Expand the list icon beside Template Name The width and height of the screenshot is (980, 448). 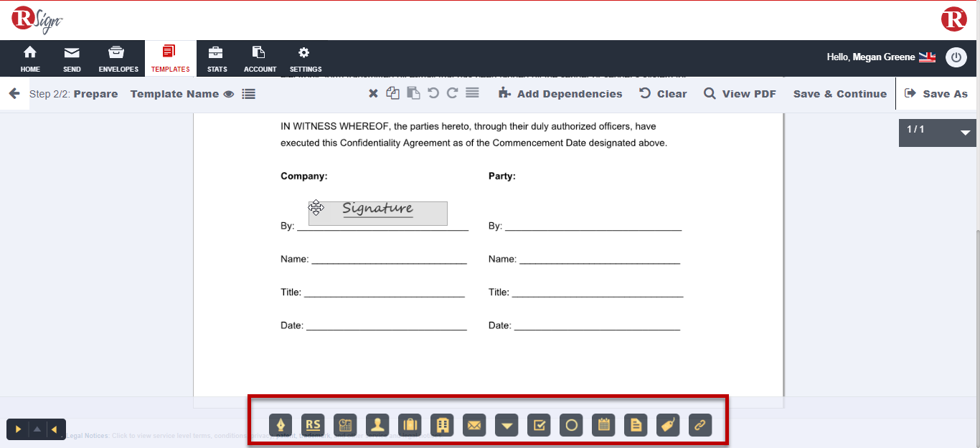coord(248,93)
